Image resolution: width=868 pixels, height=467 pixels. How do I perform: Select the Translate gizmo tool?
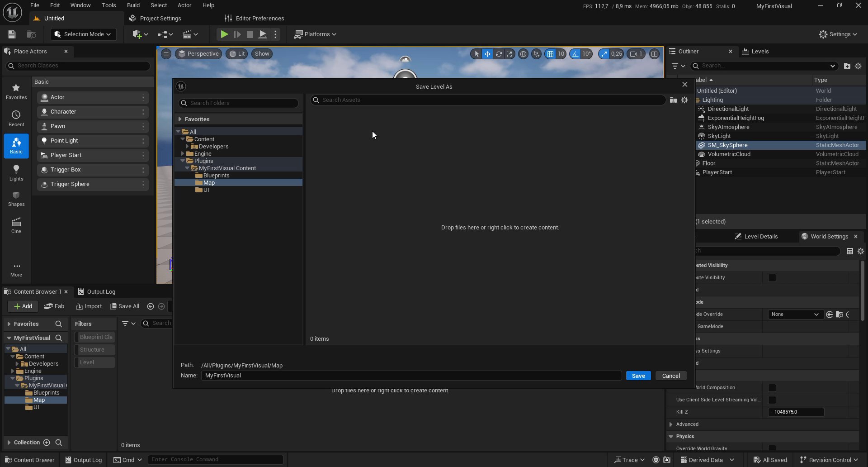tap(487, 54)
